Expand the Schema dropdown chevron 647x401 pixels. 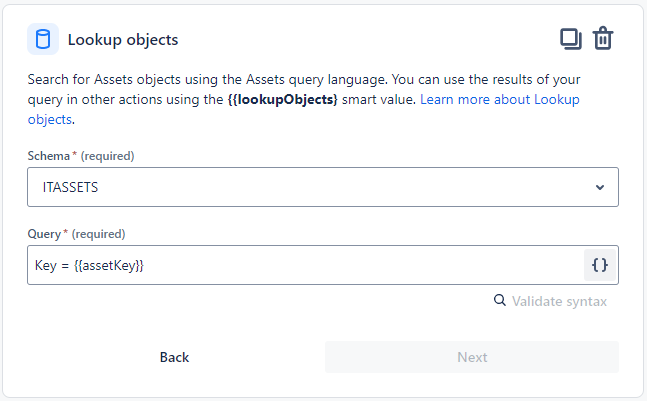600,187
